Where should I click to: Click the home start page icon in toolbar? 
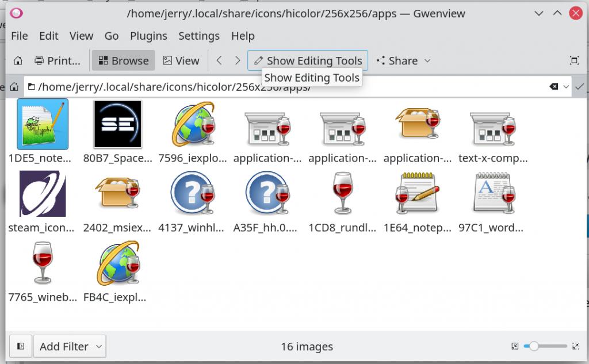[18, 60]
